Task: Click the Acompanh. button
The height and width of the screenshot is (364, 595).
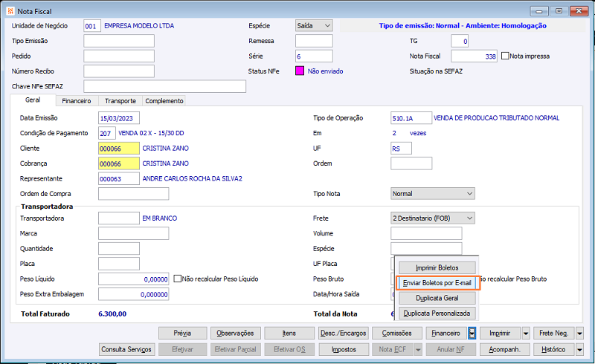Action: [505, 350]
